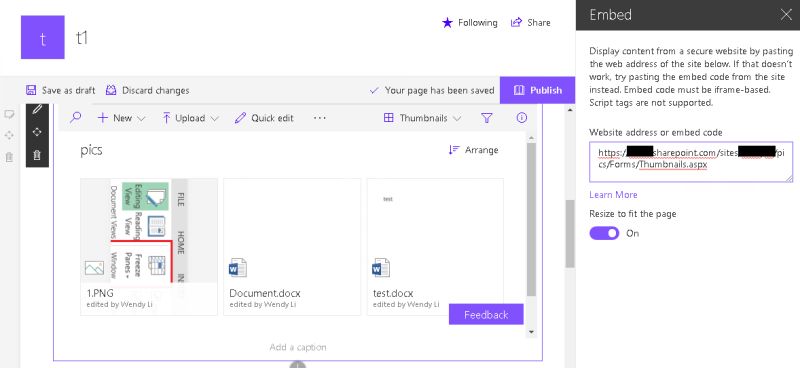This screenshot has width=800, height=368.
Task: Click the Following label
Action: [478, 22]
